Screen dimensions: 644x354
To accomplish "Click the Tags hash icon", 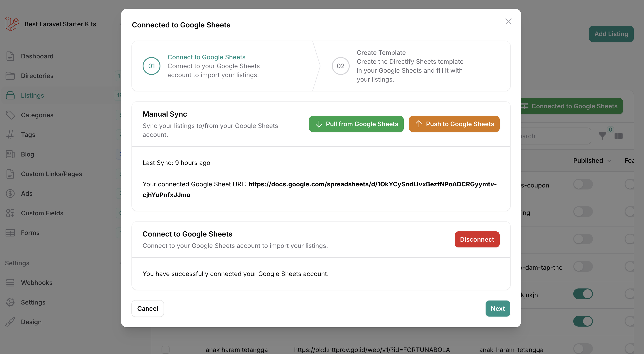I will [x=10, y=135].
